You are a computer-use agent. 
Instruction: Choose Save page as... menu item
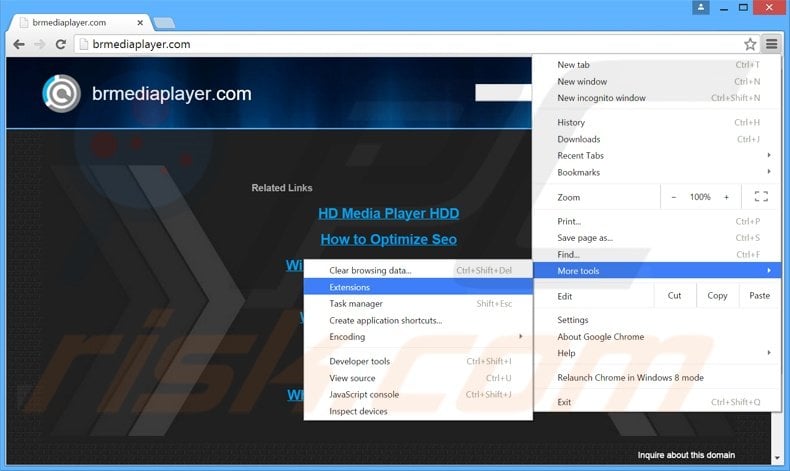[657, 238]
